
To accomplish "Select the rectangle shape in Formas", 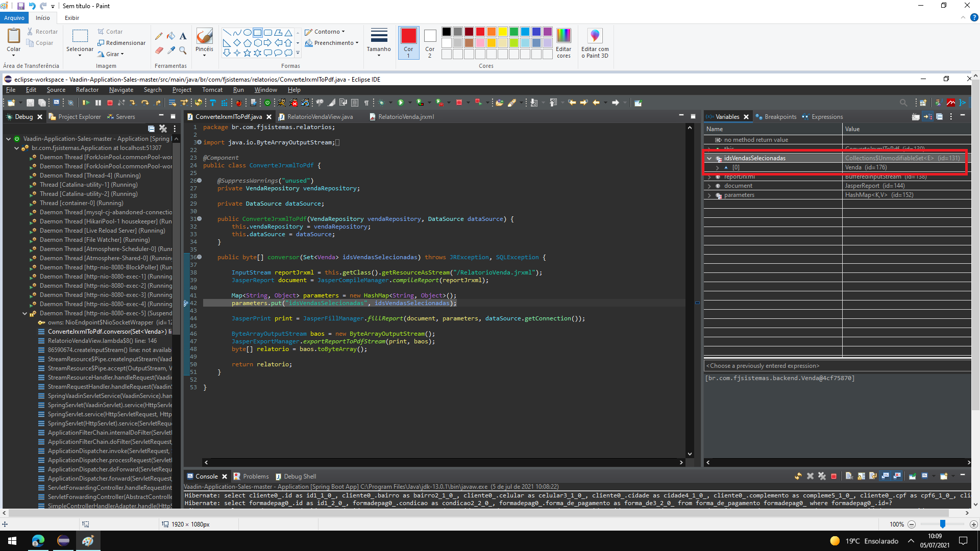I will point(257,32).
